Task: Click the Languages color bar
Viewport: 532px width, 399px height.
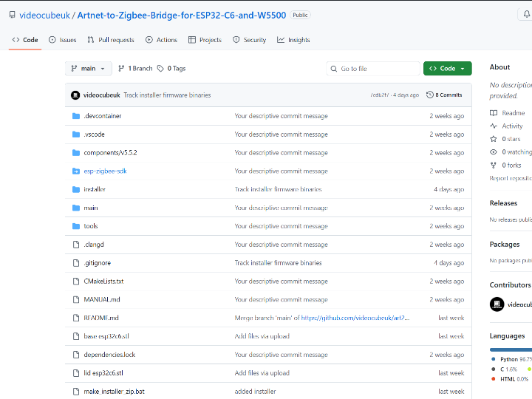Action: (x=510, y=349)
